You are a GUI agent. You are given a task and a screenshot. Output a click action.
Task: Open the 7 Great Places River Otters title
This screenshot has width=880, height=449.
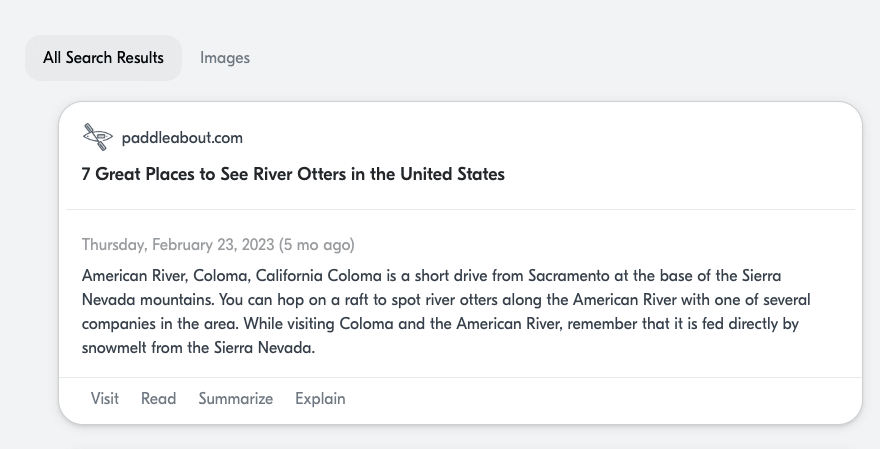point(293,174)
